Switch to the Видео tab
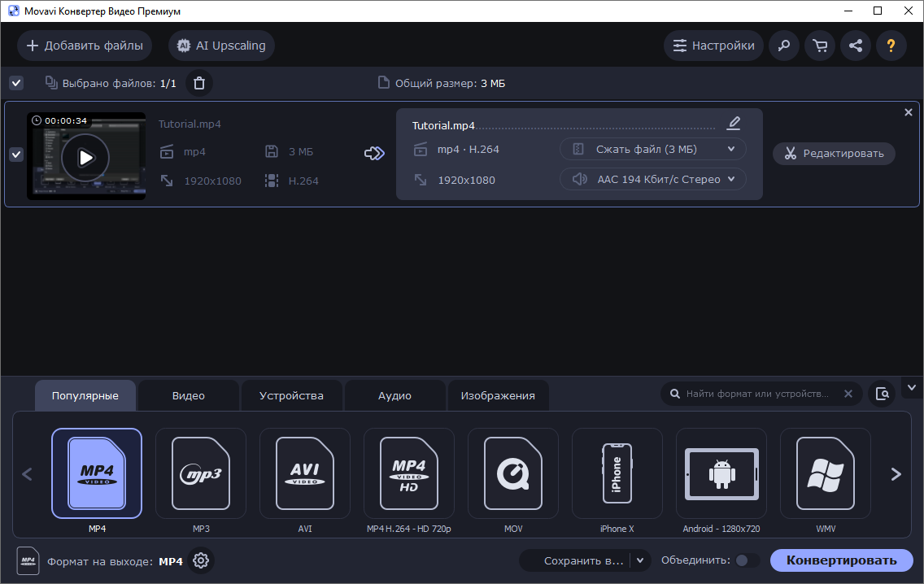The width and height of the screenshot is (924, 584). coord(188,396)
